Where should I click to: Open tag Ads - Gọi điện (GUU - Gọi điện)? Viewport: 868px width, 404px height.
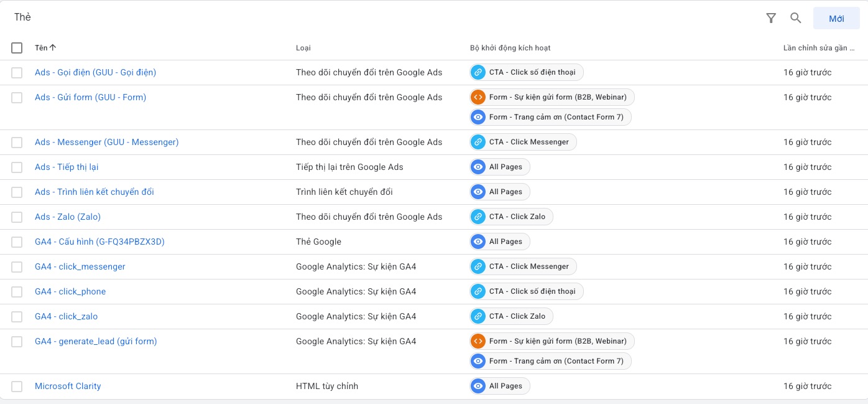(95, 72)
